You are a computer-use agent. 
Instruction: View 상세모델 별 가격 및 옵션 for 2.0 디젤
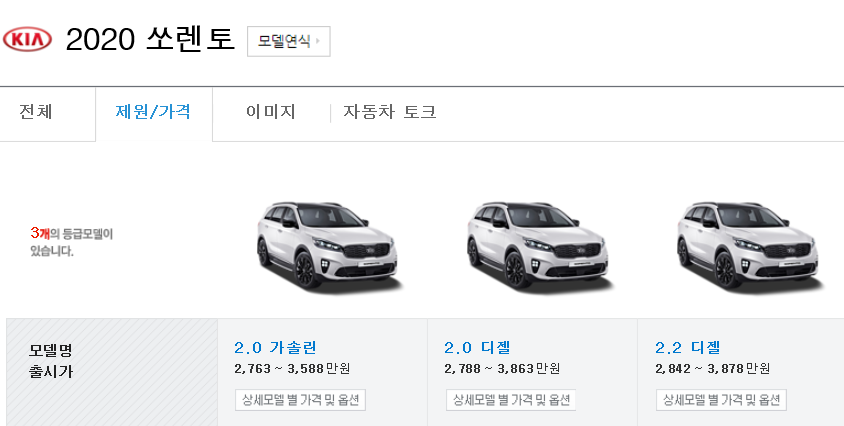click(x=511, y=400)
